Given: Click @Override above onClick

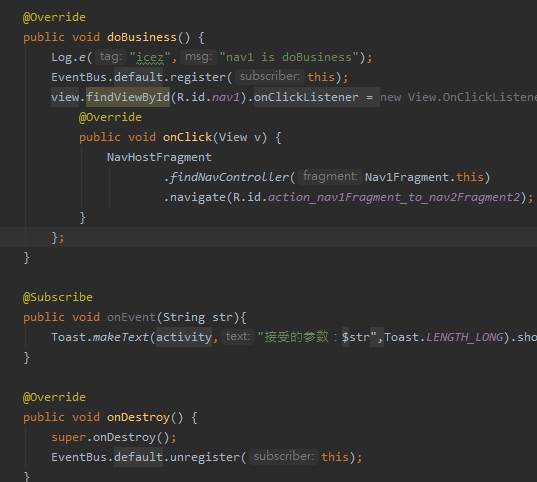Looking at the screenshot, I should point(110,117).
